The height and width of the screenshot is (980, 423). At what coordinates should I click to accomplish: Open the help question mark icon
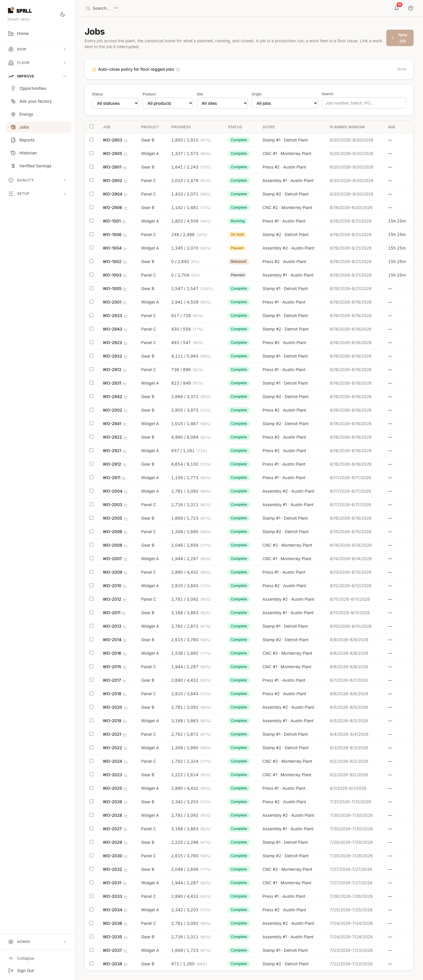410,8
